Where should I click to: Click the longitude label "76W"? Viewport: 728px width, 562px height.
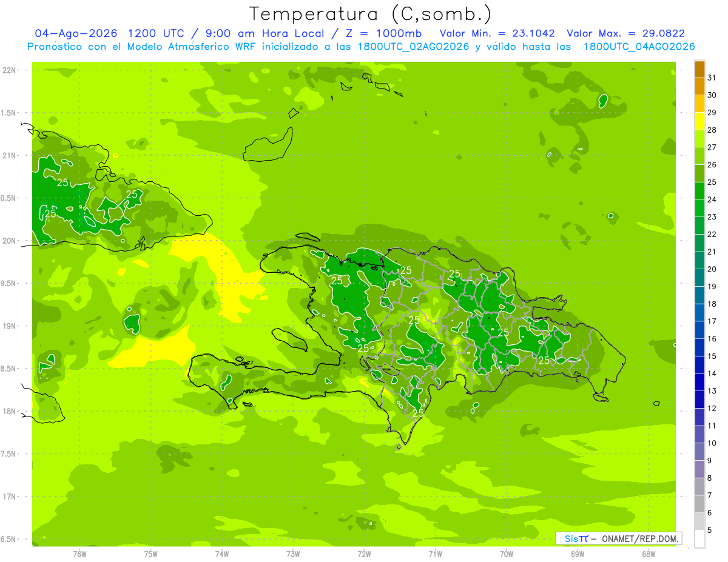point(79,554)
